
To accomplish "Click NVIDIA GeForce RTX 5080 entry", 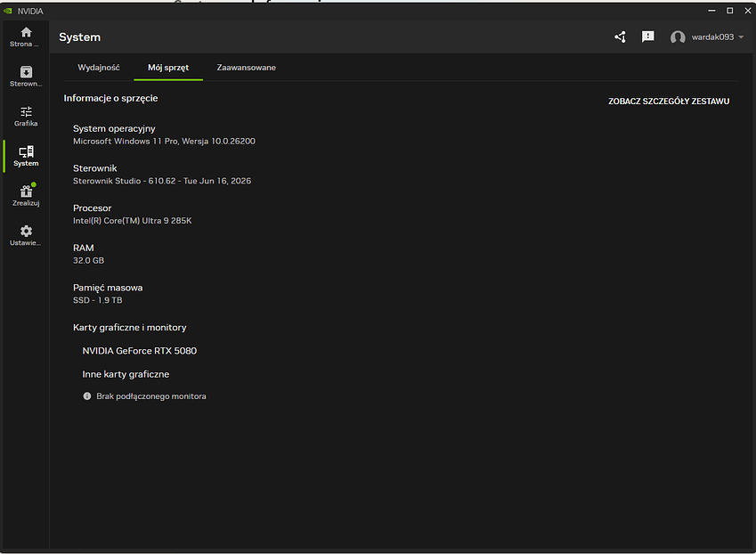I will [x=139, y=351].
